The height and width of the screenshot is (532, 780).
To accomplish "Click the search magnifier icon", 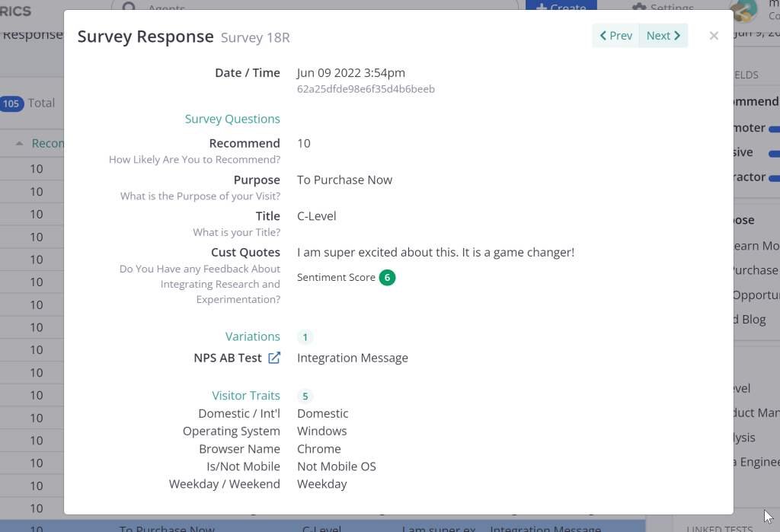I will click(129, 8).
